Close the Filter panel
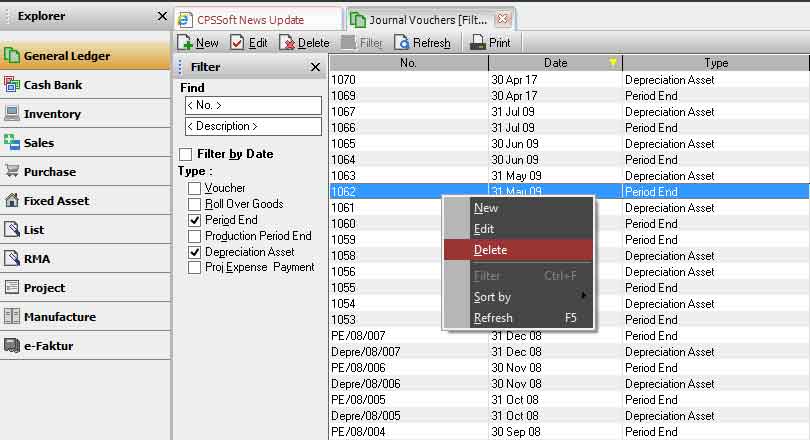The height and width of the screenshot is (440, 810). (x=315, y=67)
